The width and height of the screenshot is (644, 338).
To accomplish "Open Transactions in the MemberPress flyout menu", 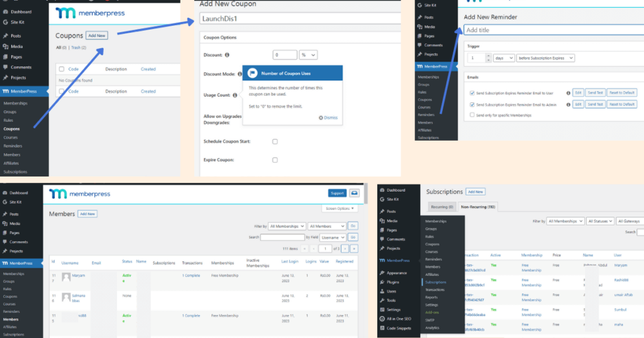I will (x=435, y=290).
